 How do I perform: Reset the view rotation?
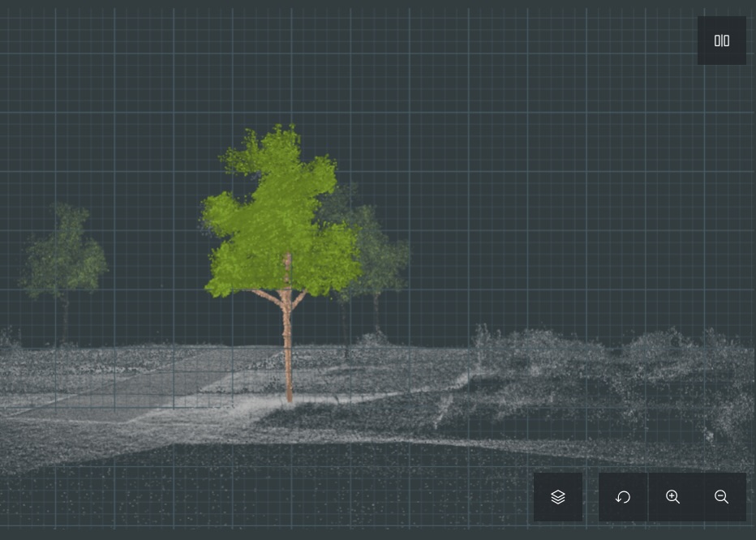tap(623, 497)
